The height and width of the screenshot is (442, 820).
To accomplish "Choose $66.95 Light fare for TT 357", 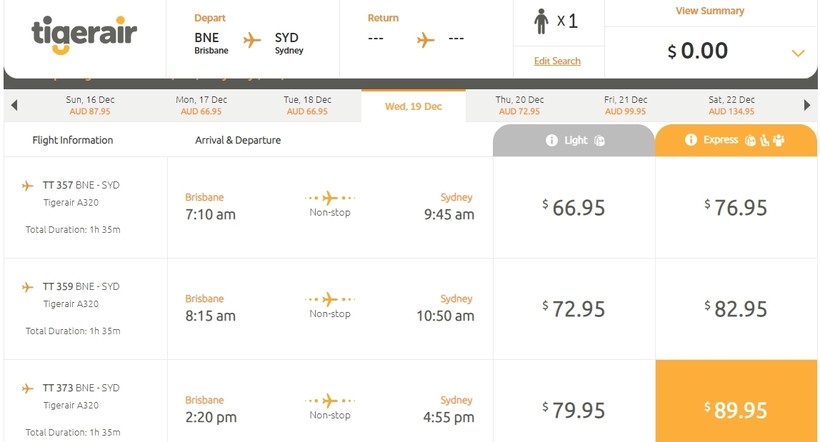I will 574,208.
